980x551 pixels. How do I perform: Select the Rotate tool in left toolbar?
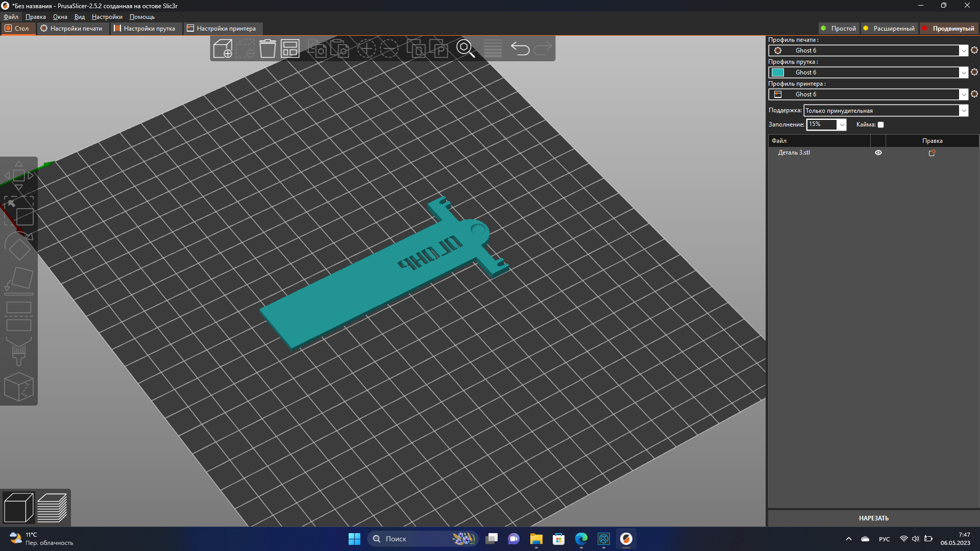click(19, 246)
